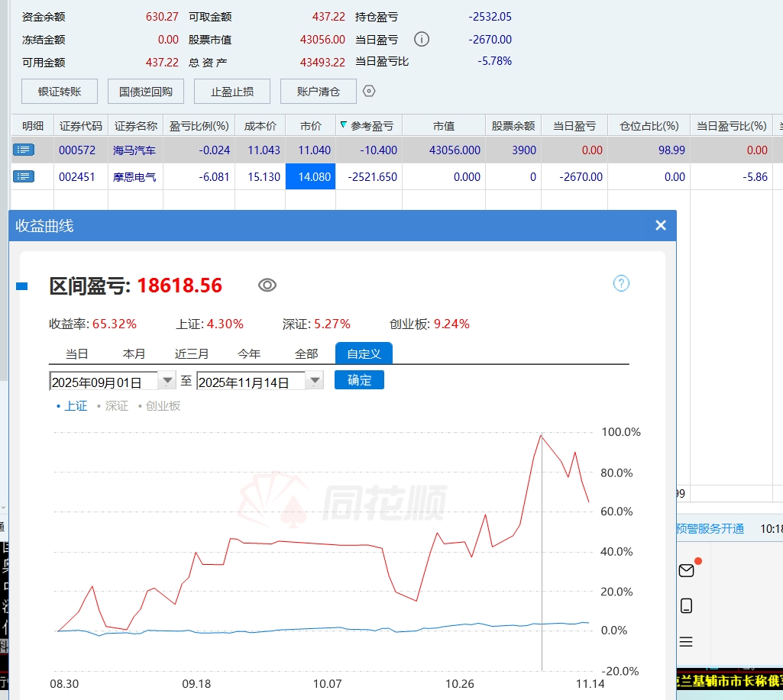This screenshot has width=783, height=700.
Task: Click the 持仓盈亏 value -2532.05
Action: tap(490, 17)
